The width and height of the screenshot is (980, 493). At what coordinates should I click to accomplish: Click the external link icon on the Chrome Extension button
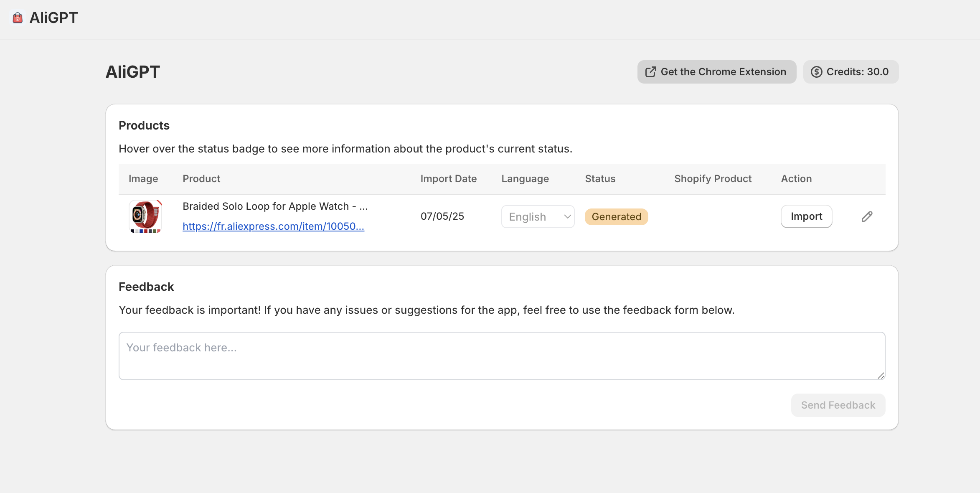650,72
